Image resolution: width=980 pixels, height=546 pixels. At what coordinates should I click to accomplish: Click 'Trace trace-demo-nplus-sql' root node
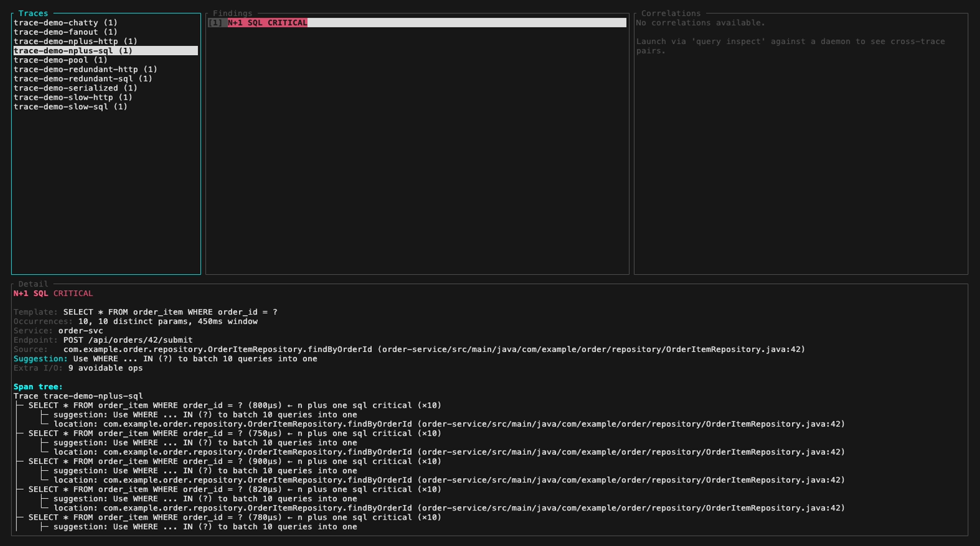coord(78,396)
